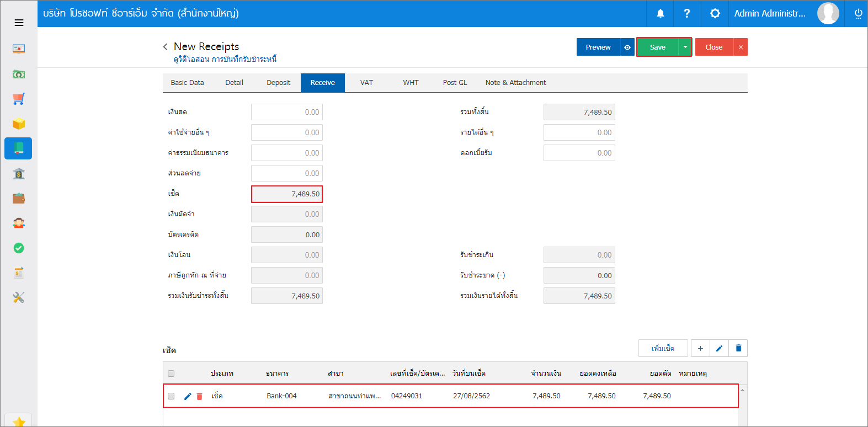Screen dimensions: 868x427
Task: Edit the Bank-004 cheque row with pencil
Action: pyautogui.click(x=188, y=396)
